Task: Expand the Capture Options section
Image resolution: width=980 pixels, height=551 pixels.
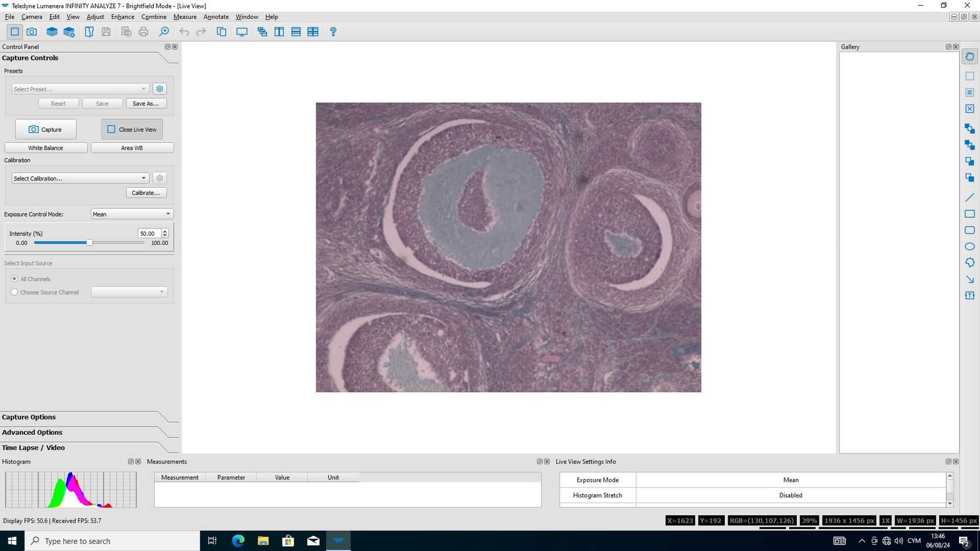Action: pyautogui.click(x=29, y=417)
